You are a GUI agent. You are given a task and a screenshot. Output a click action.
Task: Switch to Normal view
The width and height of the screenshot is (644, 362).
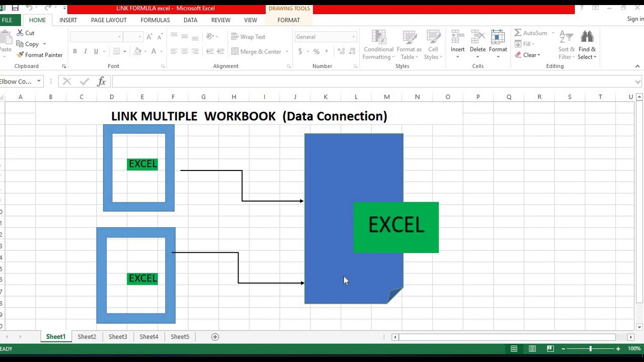514,349
